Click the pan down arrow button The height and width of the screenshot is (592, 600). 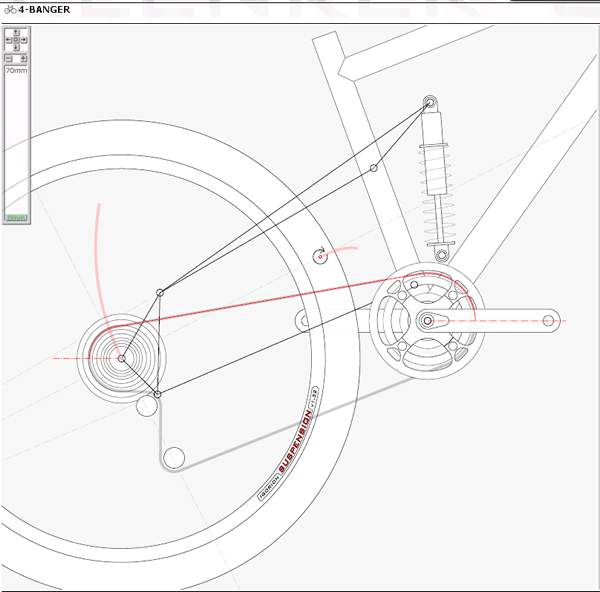coord(16,47)
